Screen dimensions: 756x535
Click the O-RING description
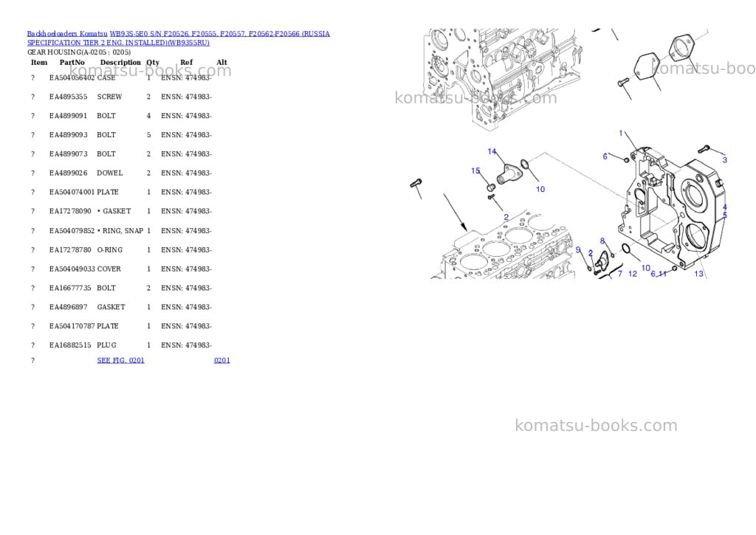[110, 250]
